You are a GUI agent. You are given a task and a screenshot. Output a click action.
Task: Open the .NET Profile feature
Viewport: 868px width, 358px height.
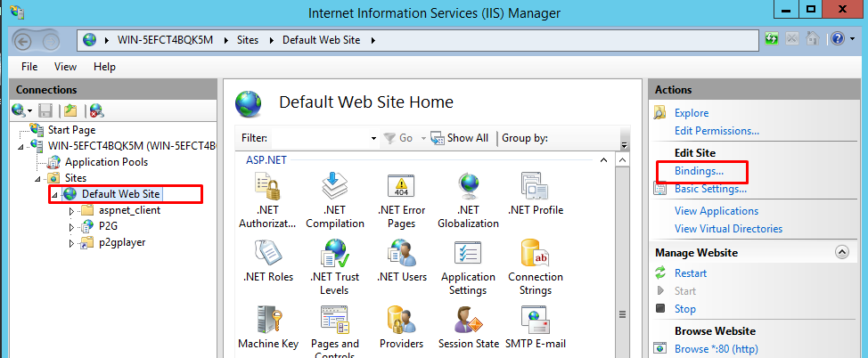(536, 195)
